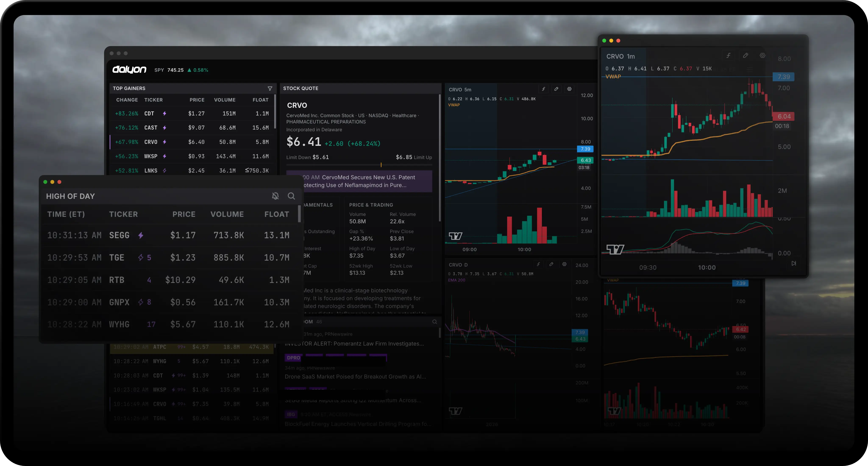Open indicators on CRVO D chart
The width and height of the screenshot is (868, 466).
(x=538, y=264)
